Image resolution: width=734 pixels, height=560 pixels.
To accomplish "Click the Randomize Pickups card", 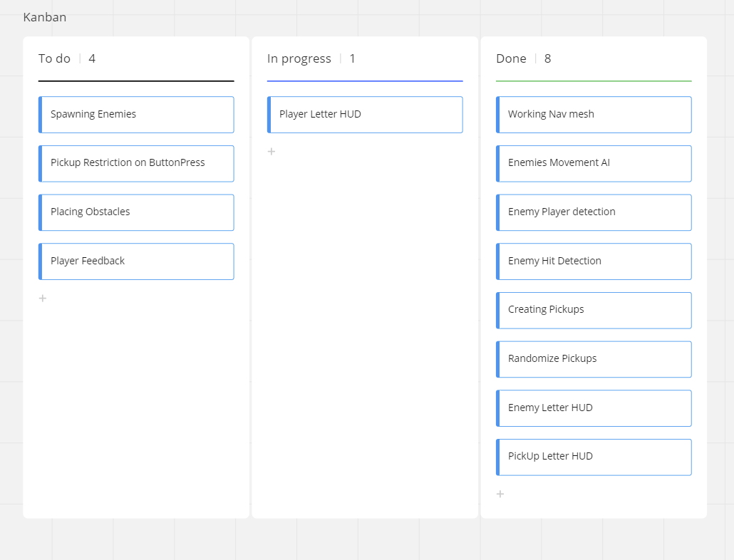I will (x=594, y=359).
